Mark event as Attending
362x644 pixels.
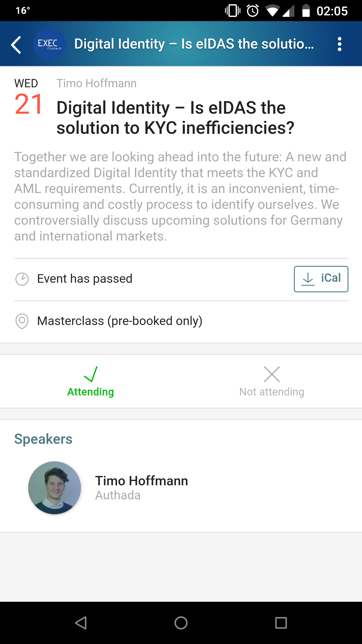(x=90, y=382)
